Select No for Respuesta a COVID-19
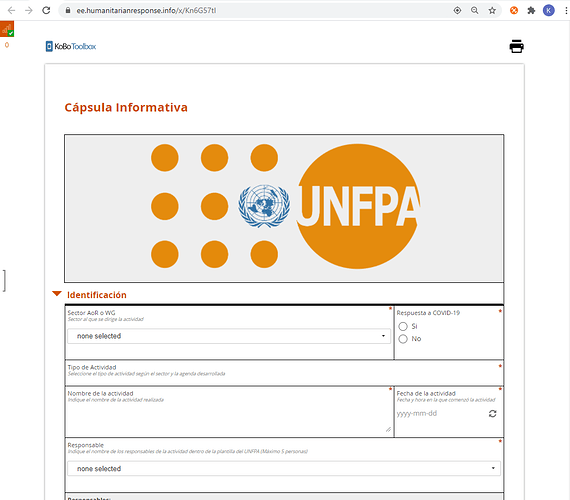570x500 pixels. tap(403, 339)
